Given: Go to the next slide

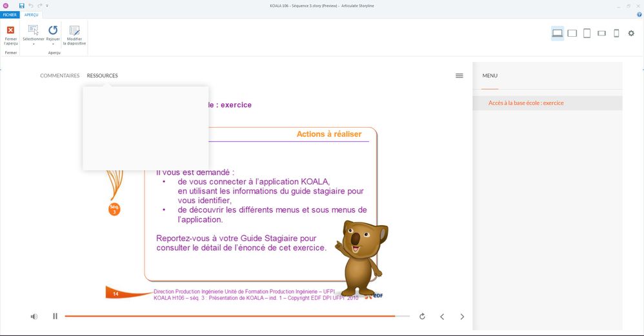Looking at the screenshot, I should 462,316.
